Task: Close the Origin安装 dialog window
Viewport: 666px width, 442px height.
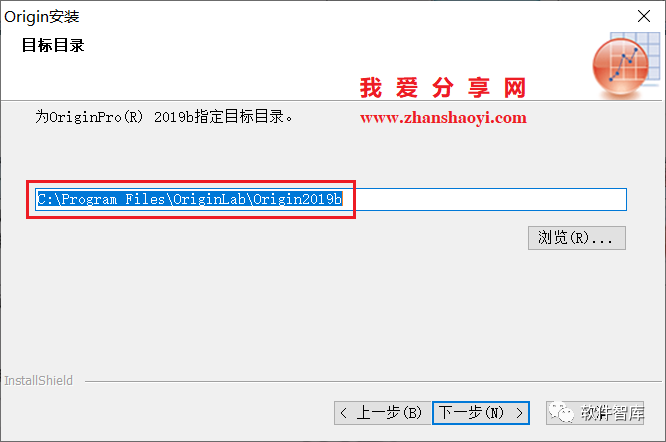Action: click(x=644, y=17)
